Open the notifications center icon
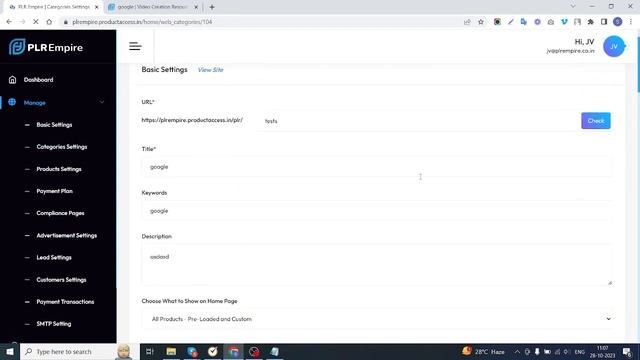This screenshot has width=640, height=360. pyautogui.click(x=627, y=351)
